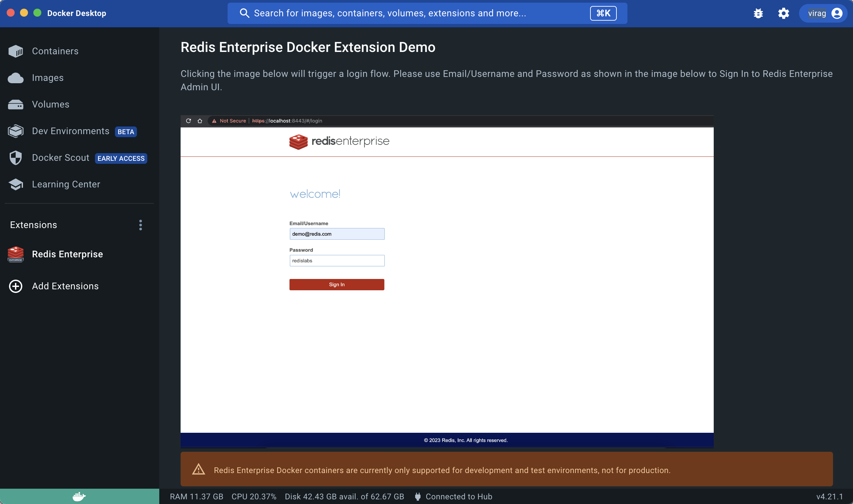Open the Extensions three-dot menu

[x=140, y=225]
